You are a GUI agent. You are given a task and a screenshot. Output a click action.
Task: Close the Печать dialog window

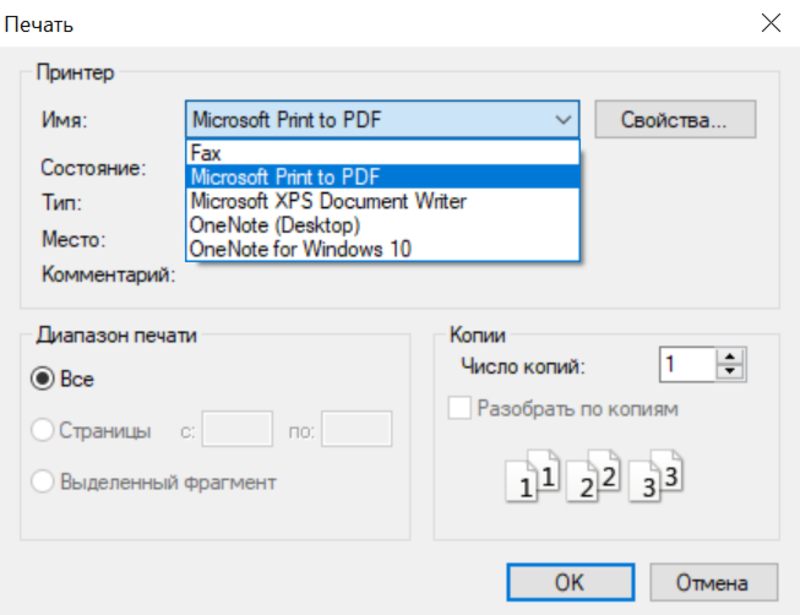click(x=770, y=23)
